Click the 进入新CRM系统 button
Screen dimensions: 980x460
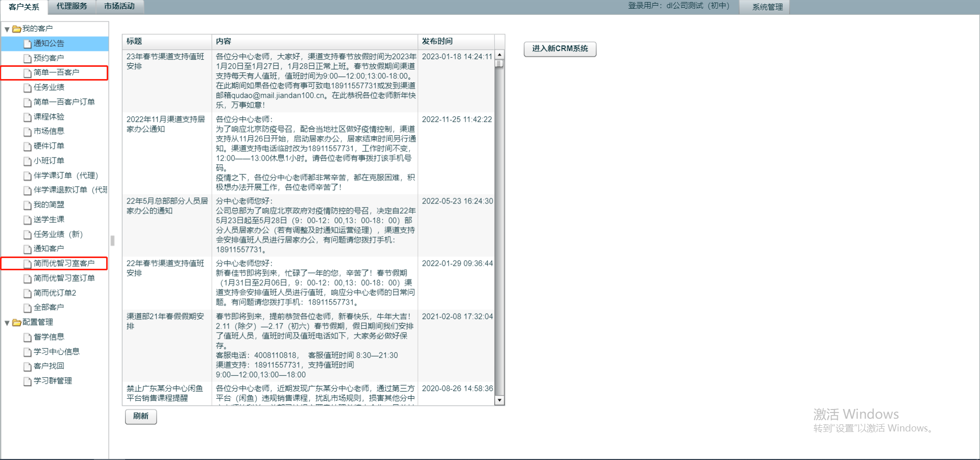tap(560, 49)
